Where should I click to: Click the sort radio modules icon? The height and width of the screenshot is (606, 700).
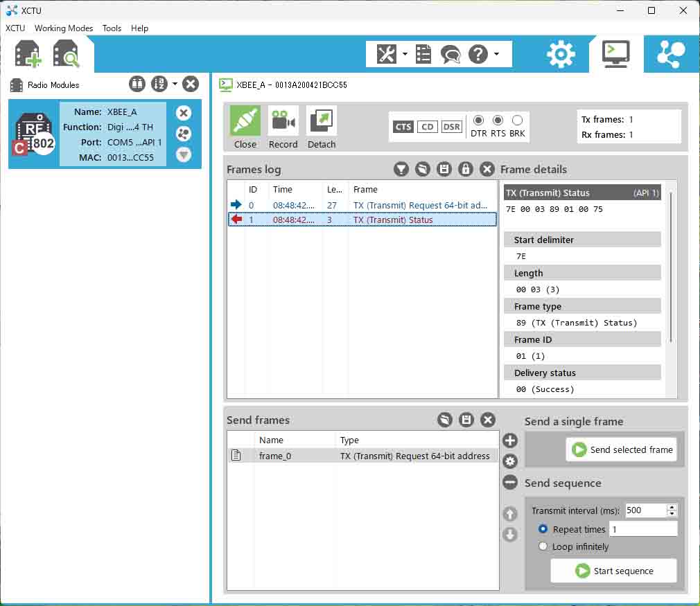point(159,84)
